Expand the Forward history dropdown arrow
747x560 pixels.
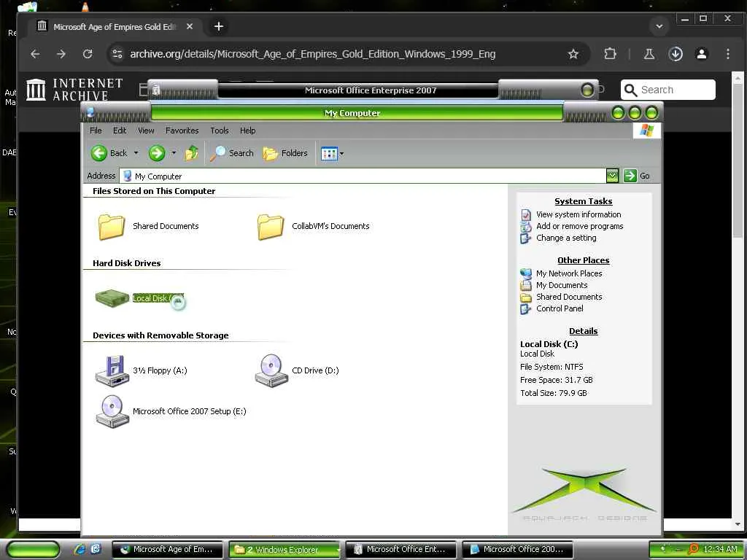click(174, 153)
